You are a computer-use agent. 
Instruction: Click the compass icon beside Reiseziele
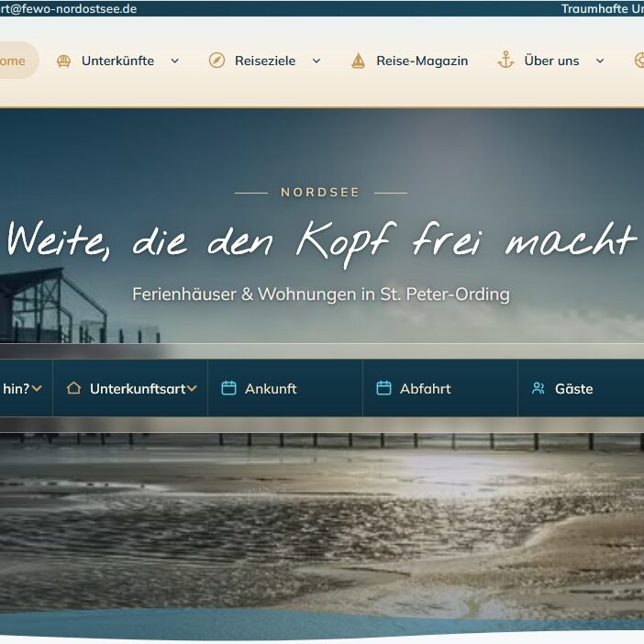[217, 61]
